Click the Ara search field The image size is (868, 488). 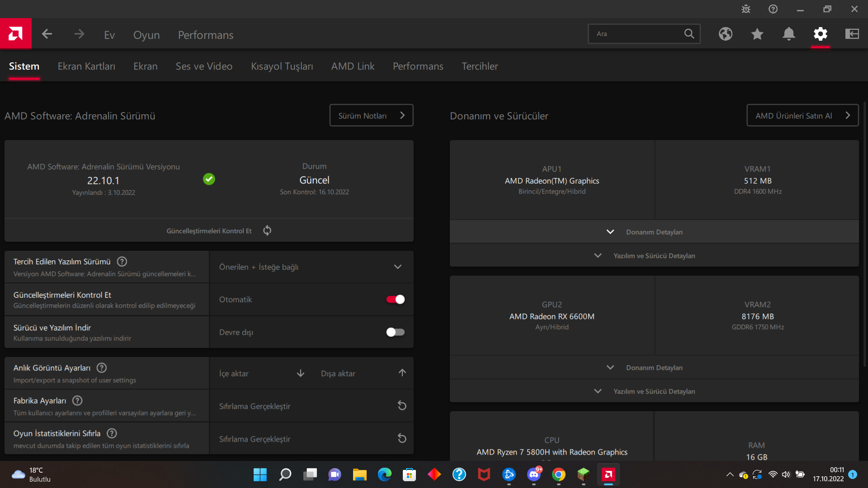637,34
